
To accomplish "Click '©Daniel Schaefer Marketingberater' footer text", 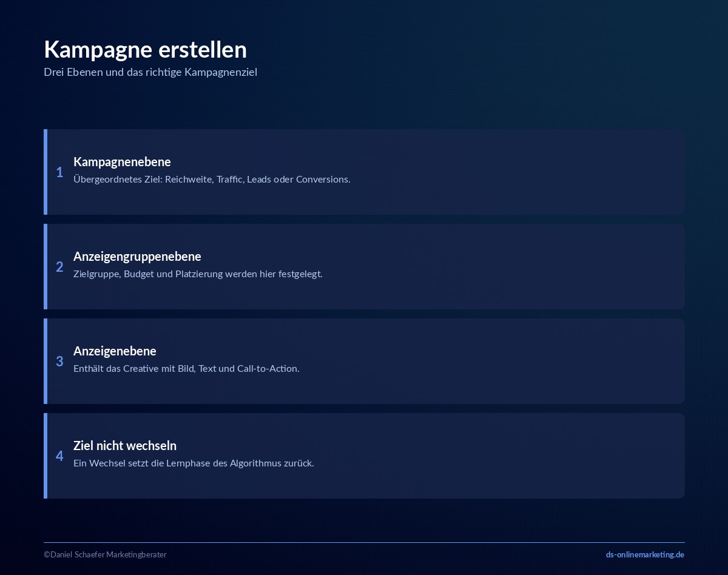I will pos(105,554).
